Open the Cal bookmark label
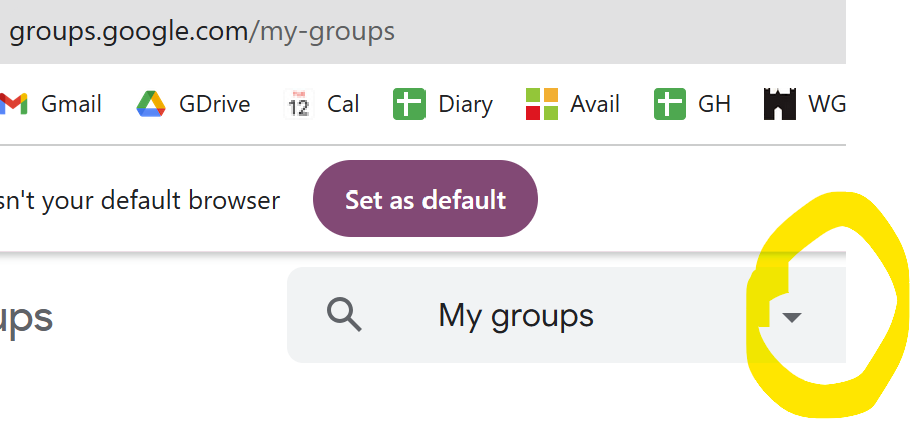The height and width of the screenshot is (421, 911). coord(343,104)
